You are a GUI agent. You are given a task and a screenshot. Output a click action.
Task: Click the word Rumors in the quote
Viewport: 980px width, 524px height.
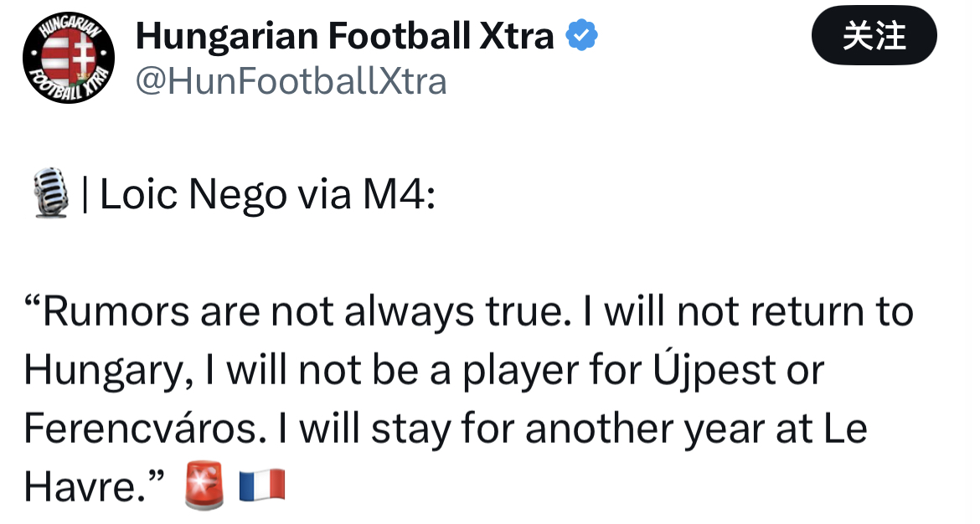click(x=115, y=311)
